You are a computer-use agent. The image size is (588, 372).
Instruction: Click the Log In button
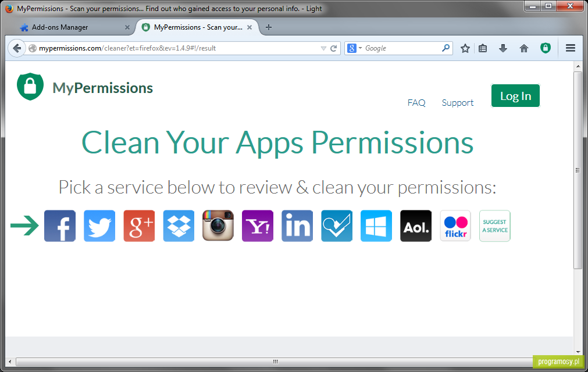(x=516, y=96)
